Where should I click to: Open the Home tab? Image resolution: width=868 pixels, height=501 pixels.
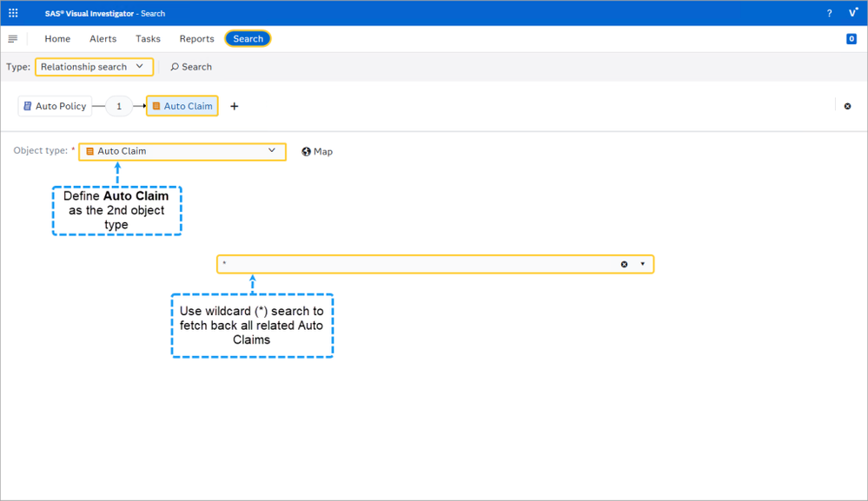[57, 38]
